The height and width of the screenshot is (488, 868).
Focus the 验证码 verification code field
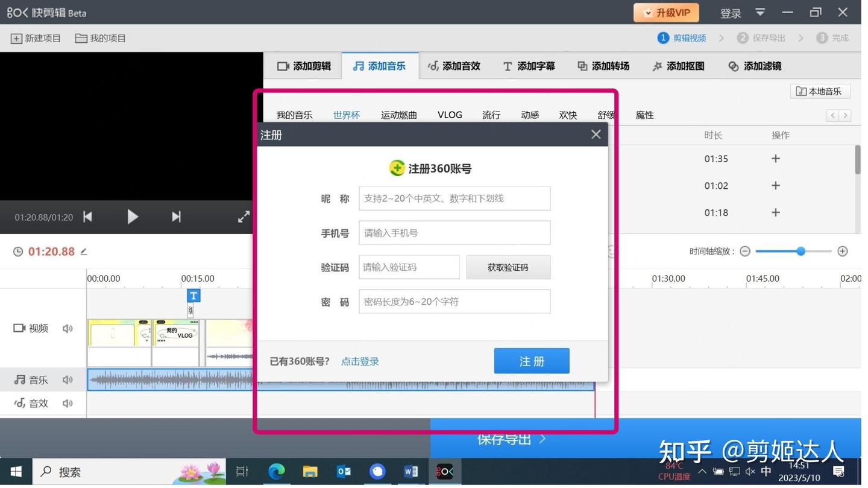coord(409,267)
